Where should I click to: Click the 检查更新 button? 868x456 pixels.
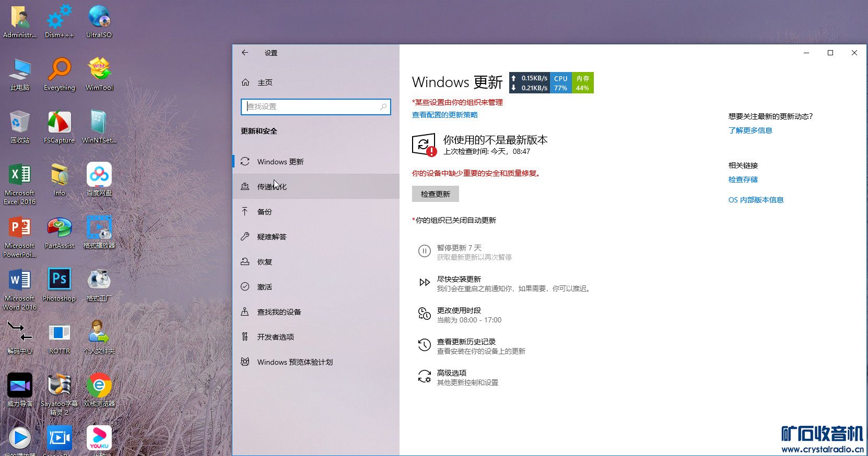point(436,194)
